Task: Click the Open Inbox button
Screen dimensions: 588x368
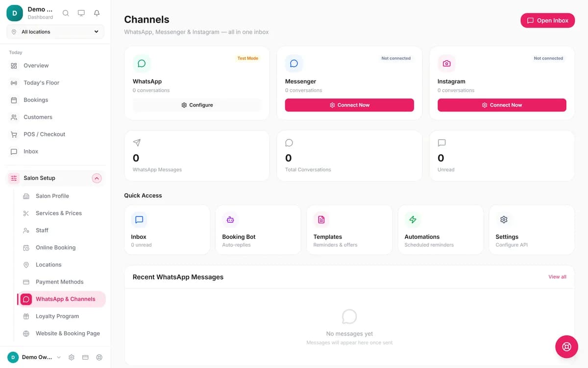Action: point(547,21)
